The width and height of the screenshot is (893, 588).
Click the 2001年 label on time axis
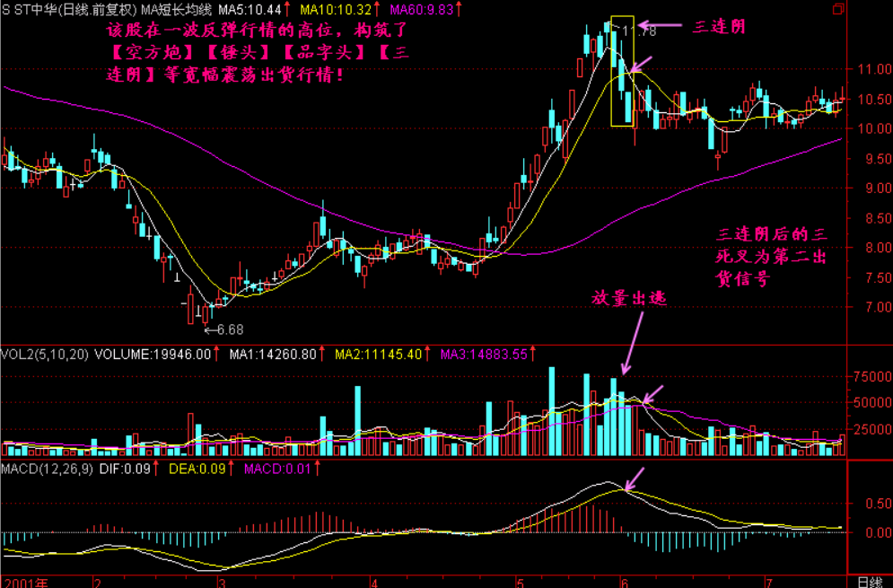tap(23, 581)
